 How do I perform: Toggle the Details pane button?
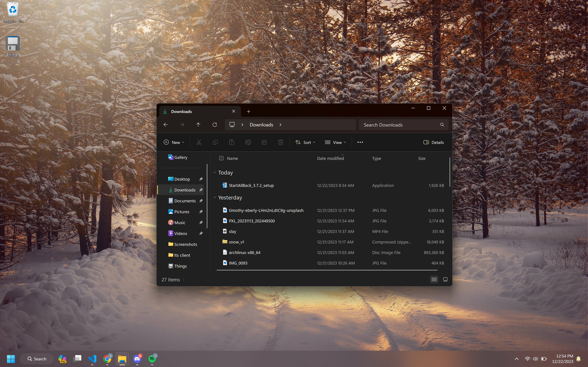click(434, 142)
